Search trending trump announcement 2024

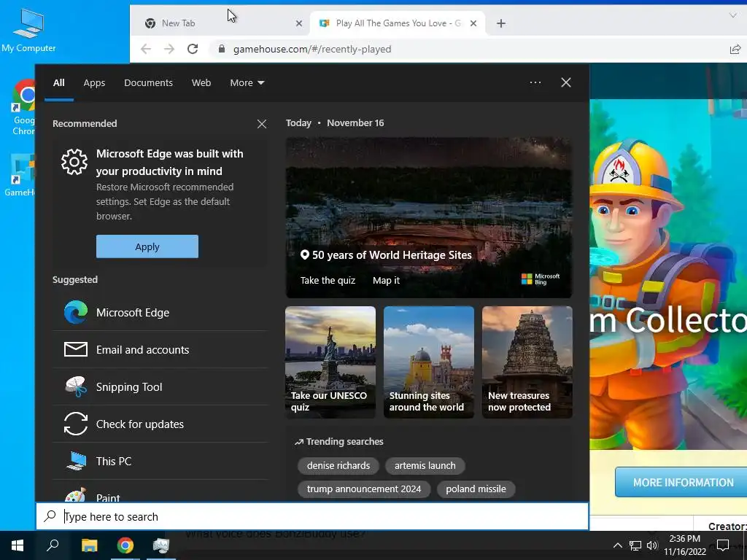364,489
